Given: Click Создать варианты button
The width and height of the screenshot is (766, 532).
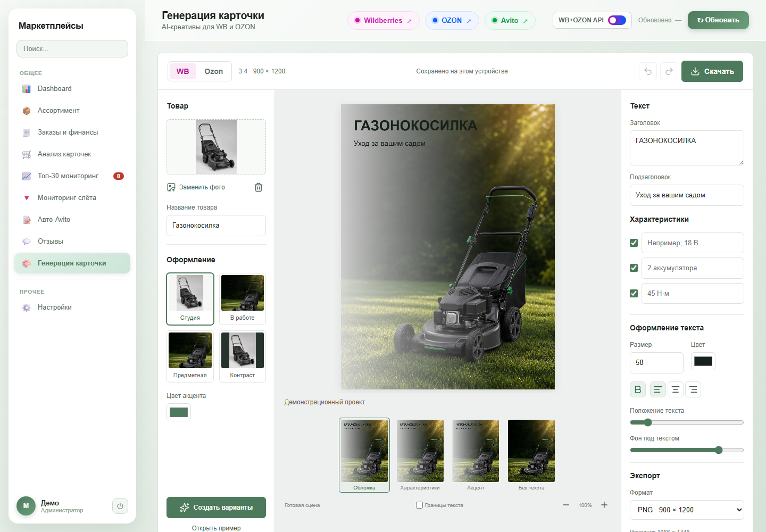Looking at the screenshot, I should click(216, 508).
